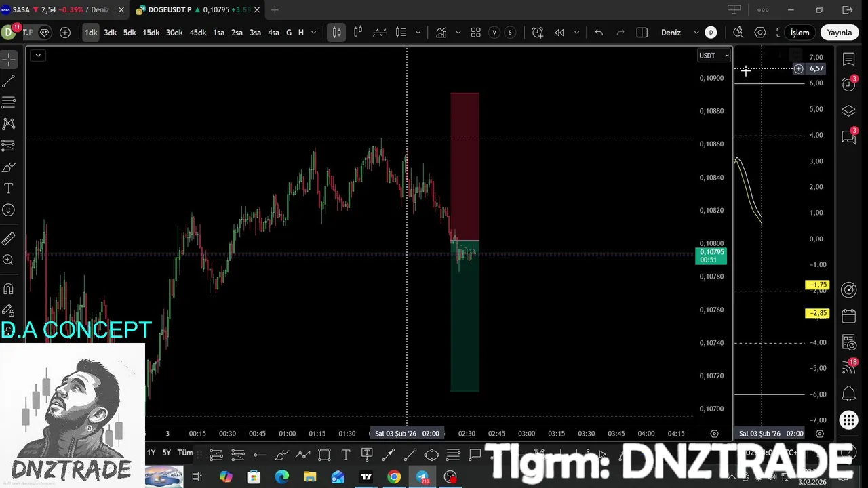
Task: Click the İşlem trade button
Action: click(x=800, y=33)
